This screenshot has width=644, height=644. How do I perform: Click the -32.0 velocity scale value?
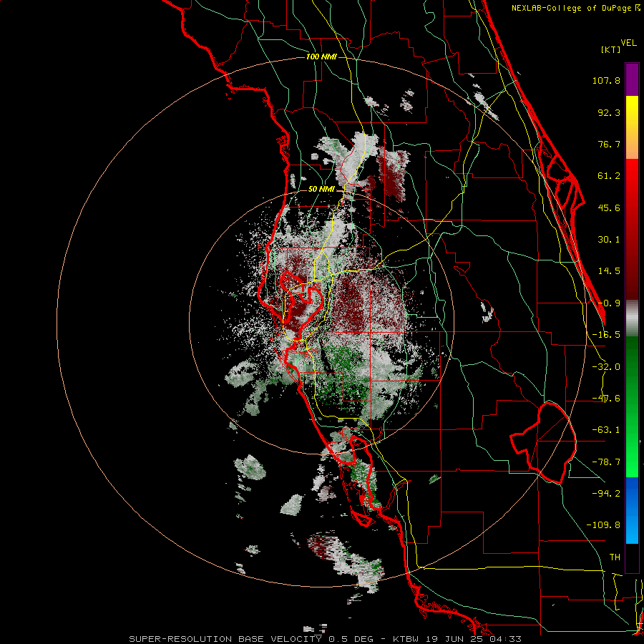(606, 367)
